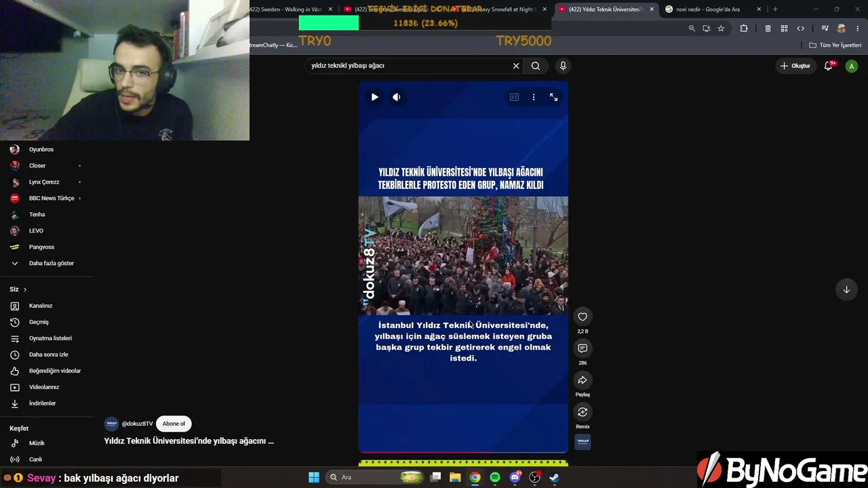Run search with the magnifier button

click(536, 66)
